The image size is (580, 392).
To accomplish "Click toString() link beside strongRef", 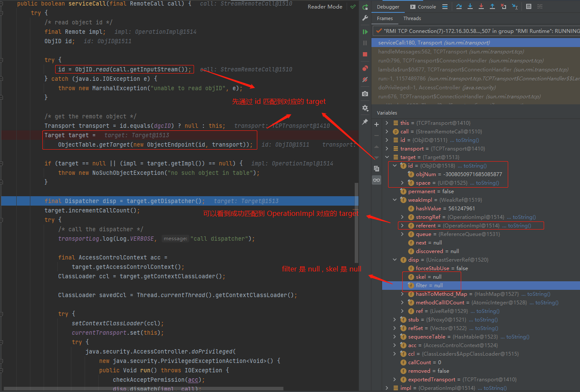I will point(524,217).
